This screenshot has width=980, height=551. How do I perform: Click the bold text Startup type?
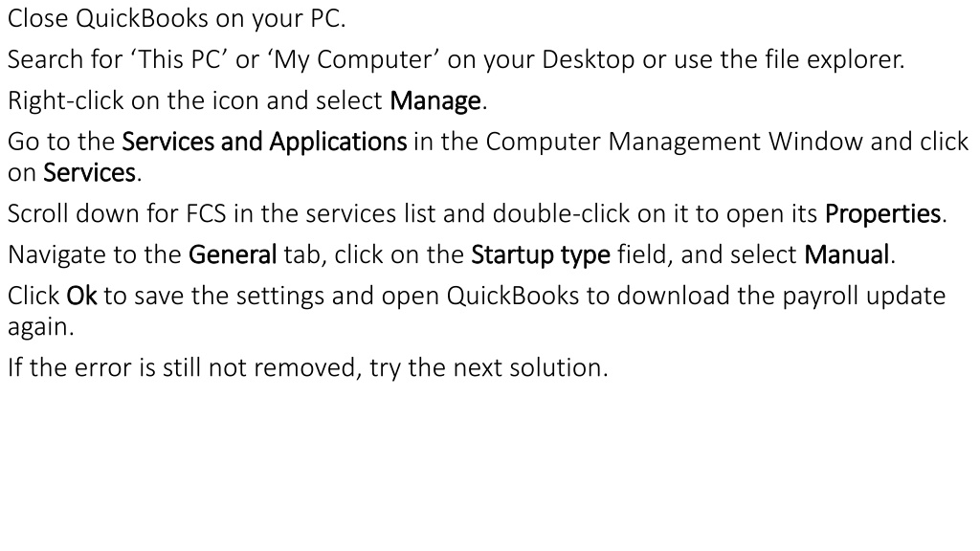(x=541, y=255)
